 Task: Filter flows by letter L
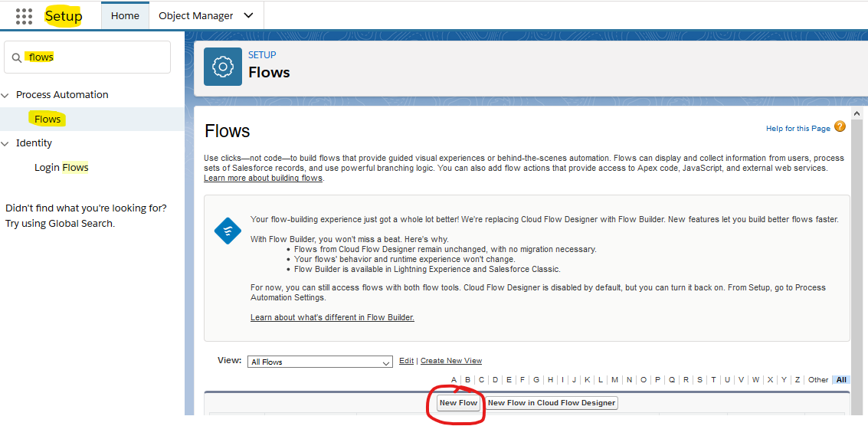601,380
